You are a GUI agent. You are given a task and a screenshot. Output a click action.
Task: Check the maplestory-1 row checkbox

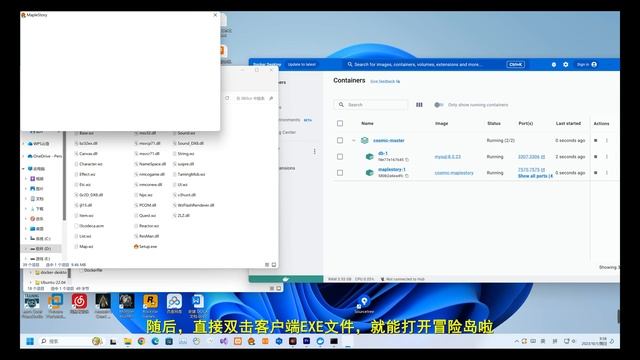tap(340, 173)
